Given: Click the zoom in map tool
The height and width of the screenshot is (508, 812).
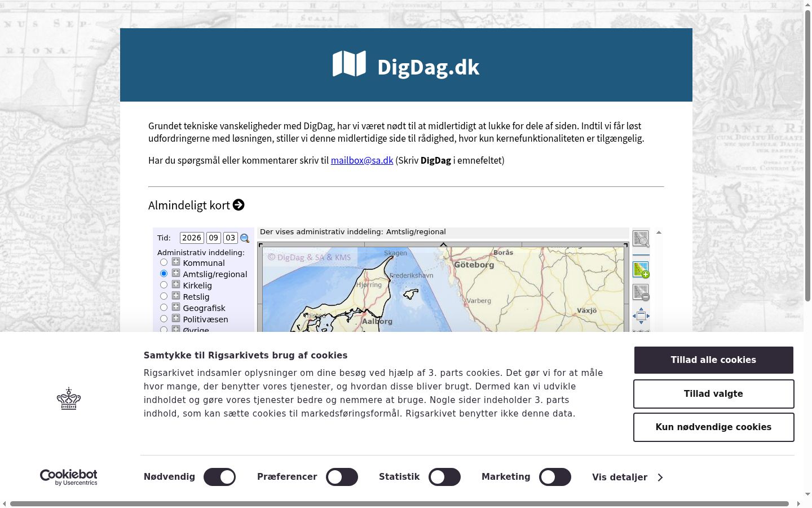Looking at the screenshot, I should (641, 270).
